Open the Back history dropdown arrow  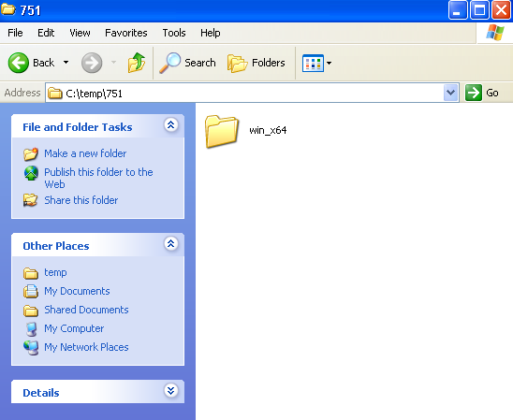[66, 63]
